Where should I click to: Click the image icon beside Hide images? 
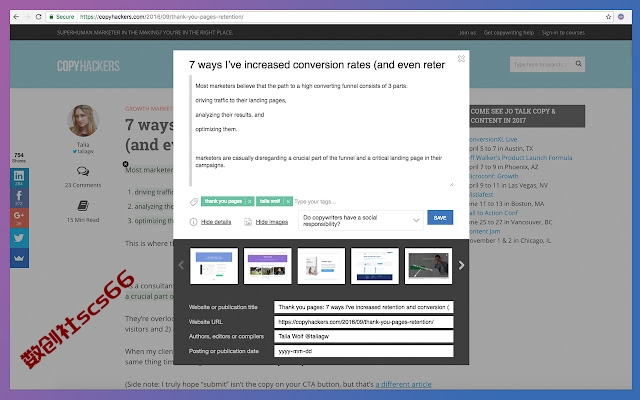click(x=248, y=222)
